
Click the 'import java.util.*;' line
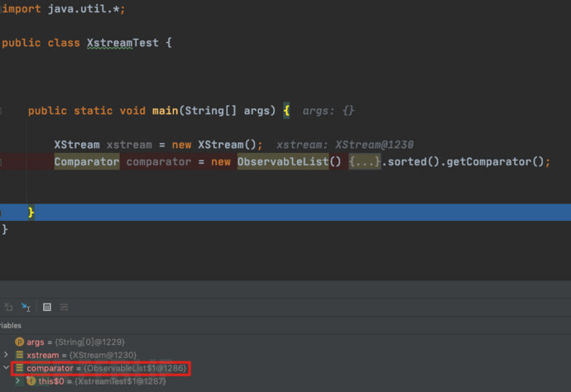pyautogui.click(x=63, y=8)
